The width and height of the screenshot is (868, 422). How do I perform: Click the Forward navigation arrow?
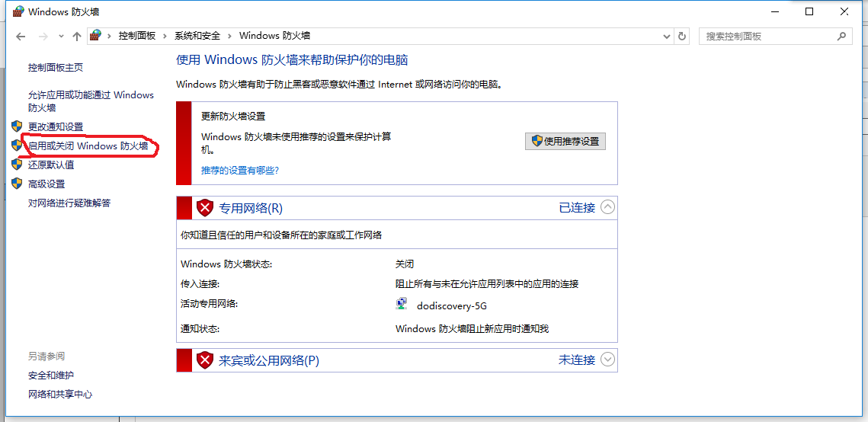43,37
